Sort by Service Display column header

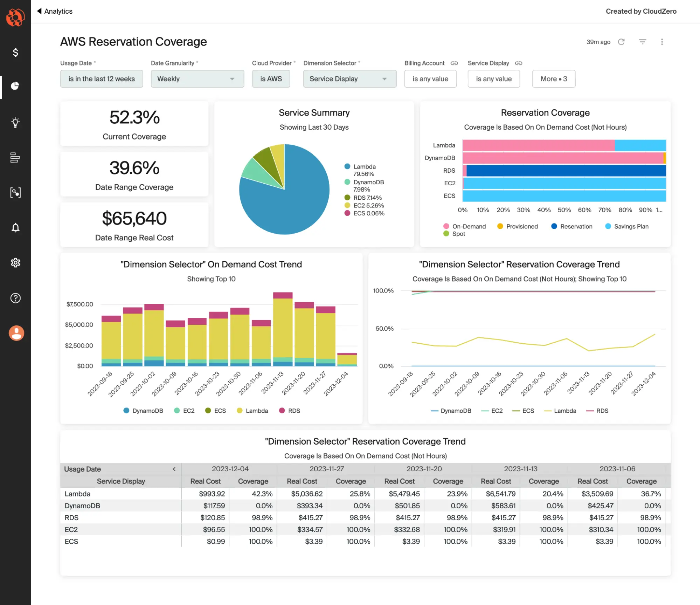pos(121,481)
